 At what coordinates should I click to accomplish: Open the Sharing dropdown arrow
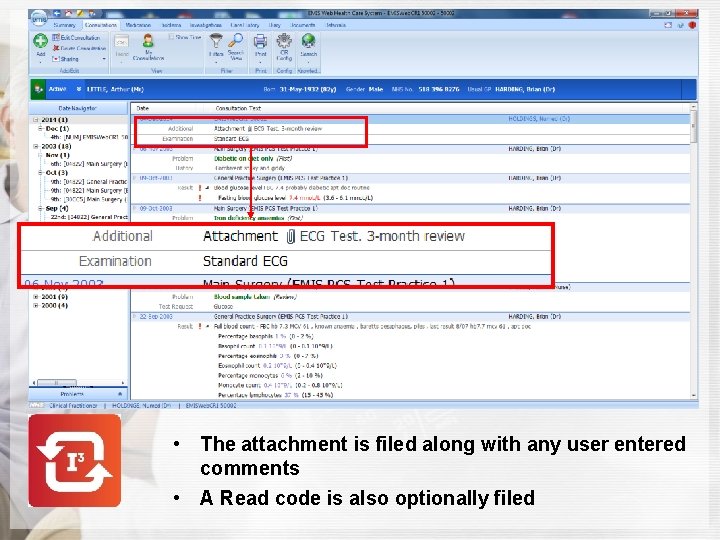pyautogui.click(x=104, y=59)
